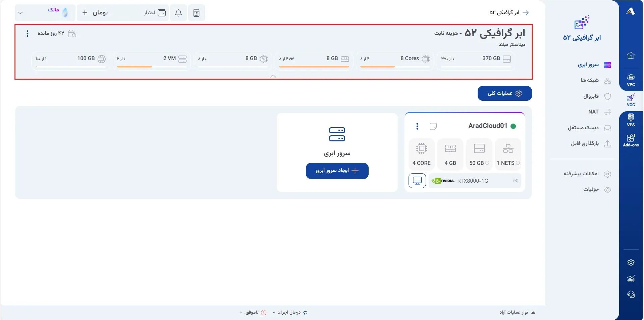
Task: Open three-dot menu of graphic cloud header
Action: click(x=28, y=34)
